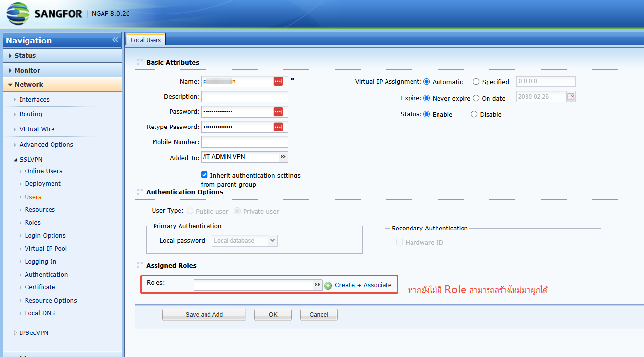Switch to the Local Users tab
The height and width of the screenshot is (357, 644).
[x=146, y=40]
